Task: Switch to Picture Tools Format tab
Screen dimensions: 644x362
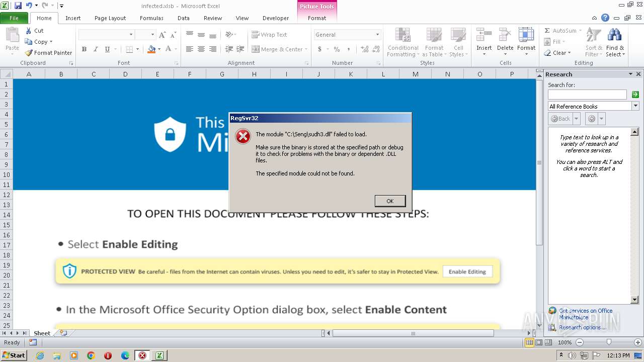Action: click(x=317, y=18)
